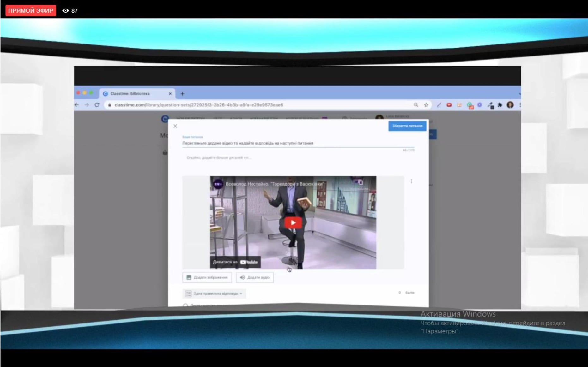The image size is (588, 367).
Task: Click the question title text field
Action: (x=297, y=143)
